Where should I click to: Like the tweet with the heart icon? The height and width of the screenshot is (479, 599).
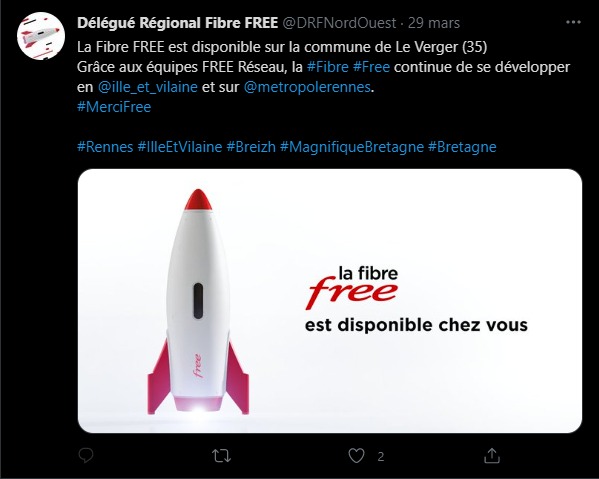(356, 456)
